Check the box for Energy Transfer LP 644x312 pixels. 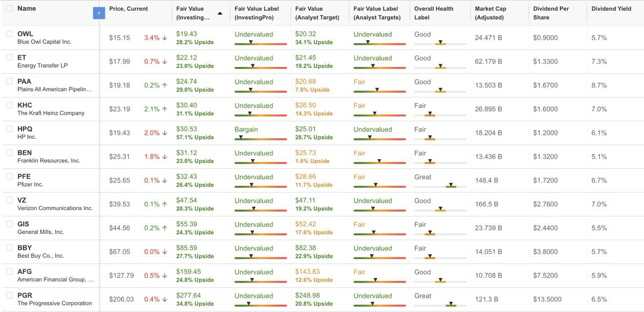(10, 57)
